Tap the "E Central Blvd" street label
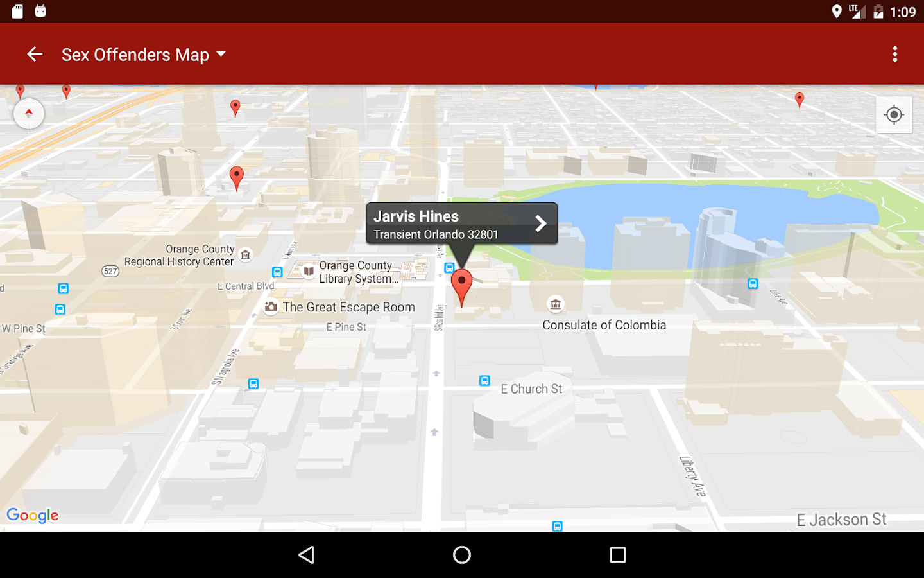This screenshot has height=578, width=924. pos(246,286)
